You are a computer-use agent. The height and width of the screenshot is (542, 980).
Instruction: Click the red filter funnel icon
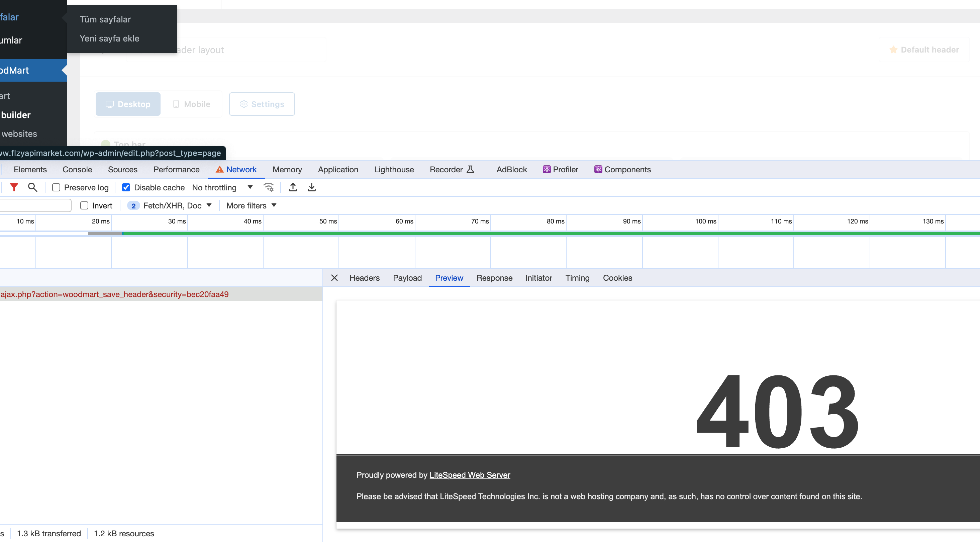14,187
